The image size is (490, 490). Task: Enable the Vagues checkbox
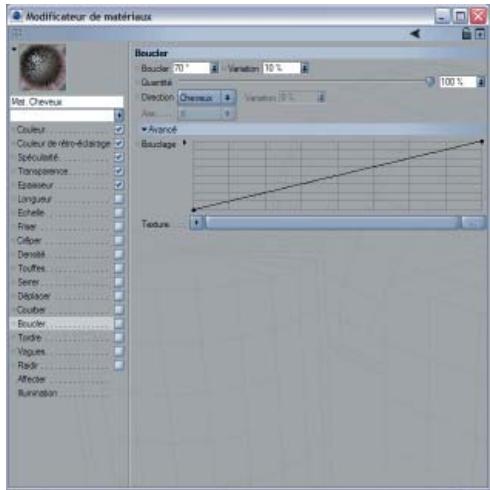[119, 351]
